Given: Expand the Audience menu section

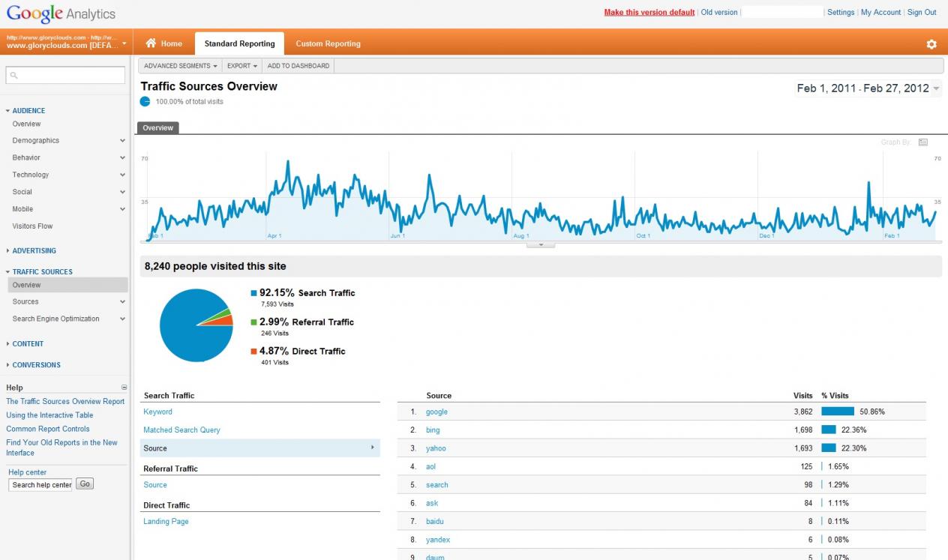Looking at the screenshot, I should [x=28, y=111].
